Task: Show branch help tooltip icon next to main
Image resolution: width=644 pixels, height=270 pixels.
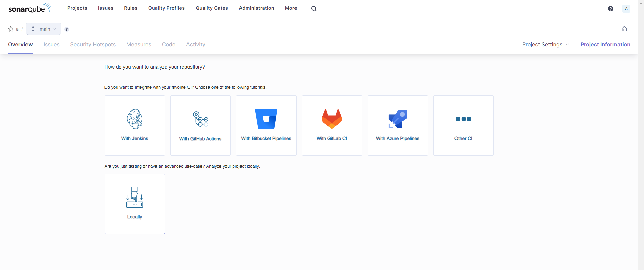Action: (67, 29)
